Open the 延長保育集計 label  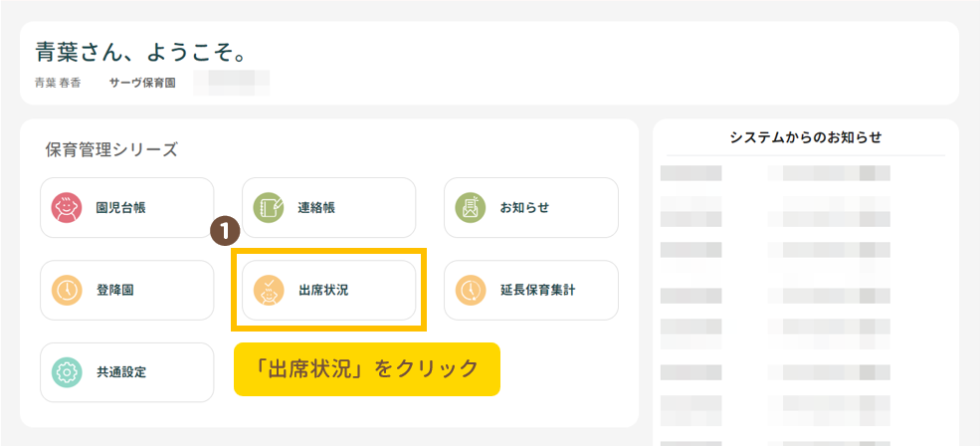(x=537, y=291)
